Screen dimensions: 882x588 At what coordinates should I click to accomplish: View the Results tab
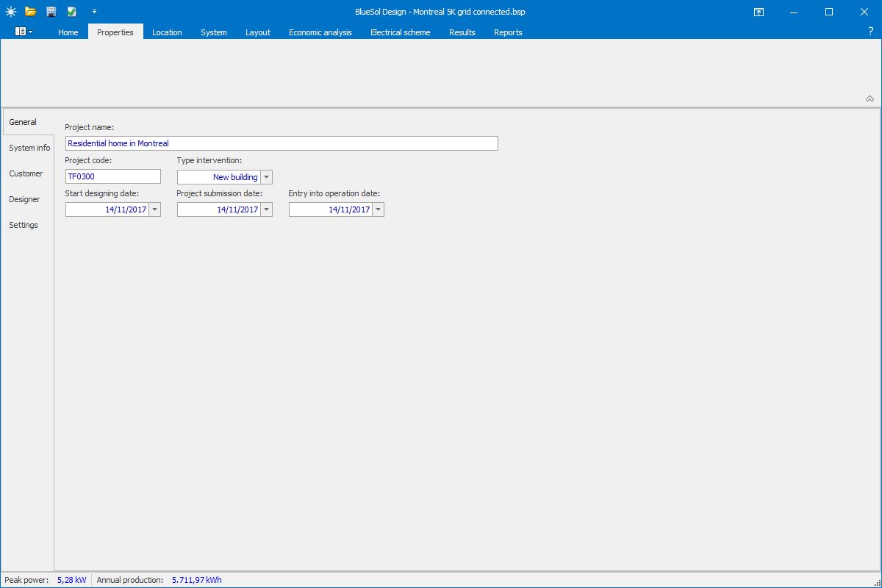pos(462,32)
